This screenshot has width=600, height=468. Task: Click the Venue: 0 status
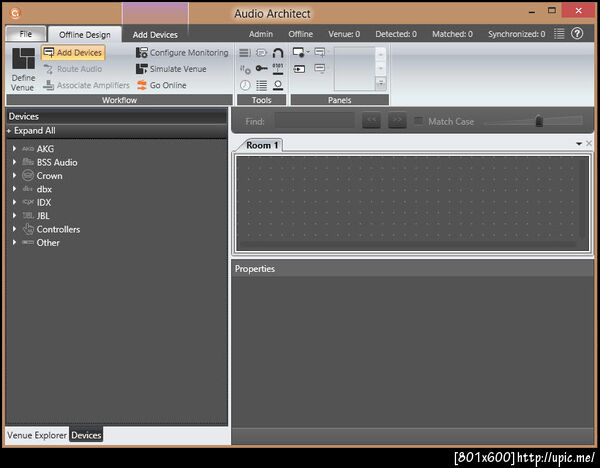pos(344,34)
